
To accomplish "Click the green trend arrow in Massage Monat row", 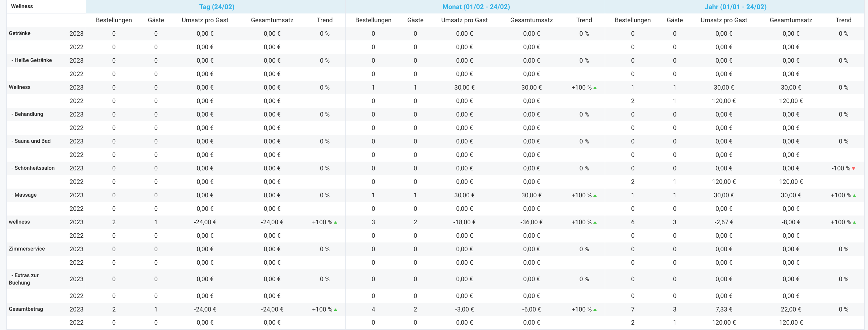I will tap(595, 195).
